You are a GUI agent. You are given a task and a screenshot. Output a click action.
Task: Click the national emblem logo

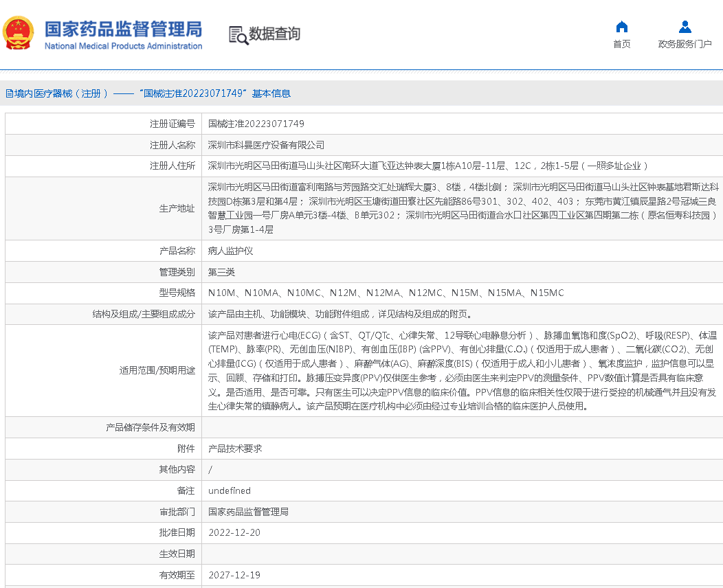(18, 33)
